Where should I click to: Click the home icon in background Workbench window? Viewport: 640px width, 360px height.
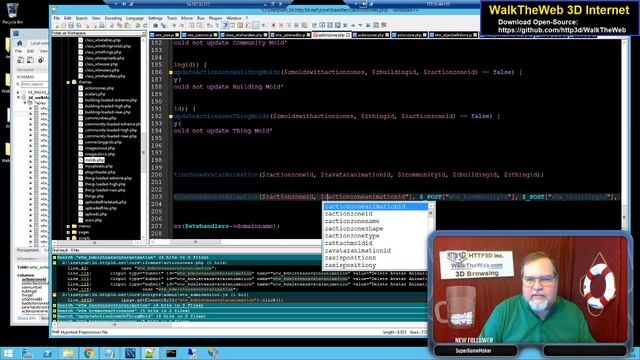(19, 43)
